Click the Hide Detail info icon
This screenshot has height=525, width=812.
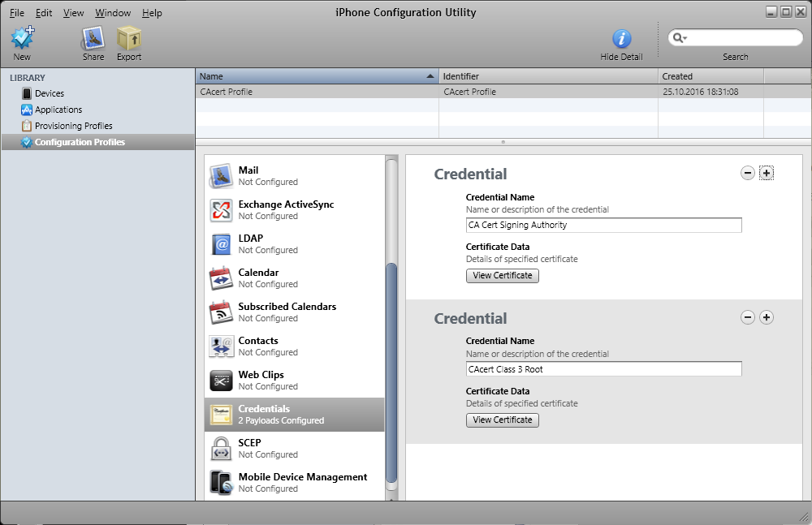[x=621, y=38]
